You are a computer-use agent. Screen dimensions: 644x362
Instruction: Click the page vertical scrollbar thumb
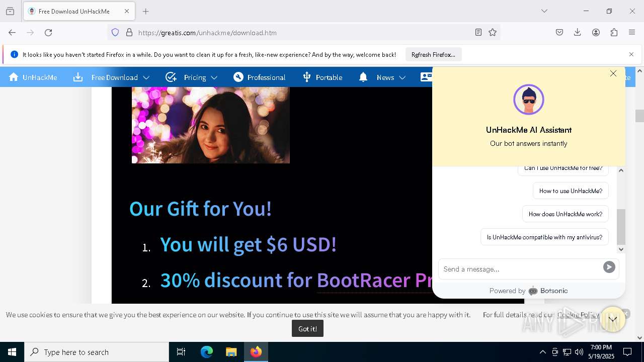tap(639, 116)
